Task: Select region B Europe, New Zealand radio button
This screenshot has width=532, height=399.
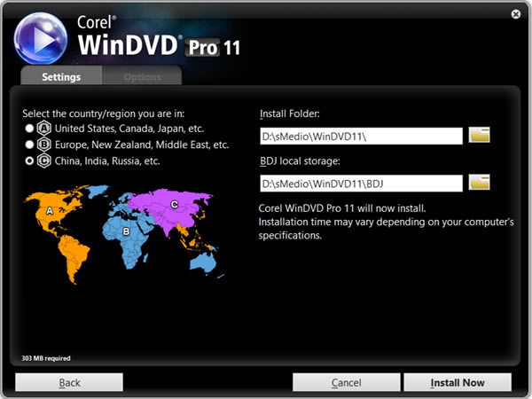Action: [x=29, y=145]
